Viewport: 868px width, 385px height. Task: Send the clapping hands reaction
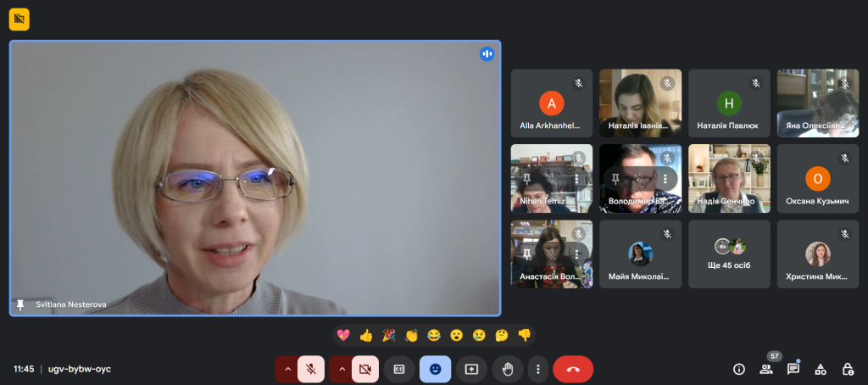coord(411,335)
